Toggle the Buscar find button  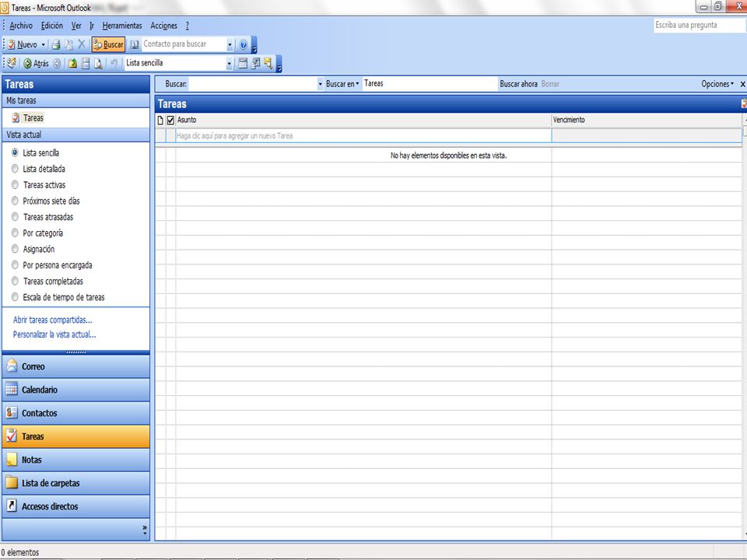click(108, 45)
